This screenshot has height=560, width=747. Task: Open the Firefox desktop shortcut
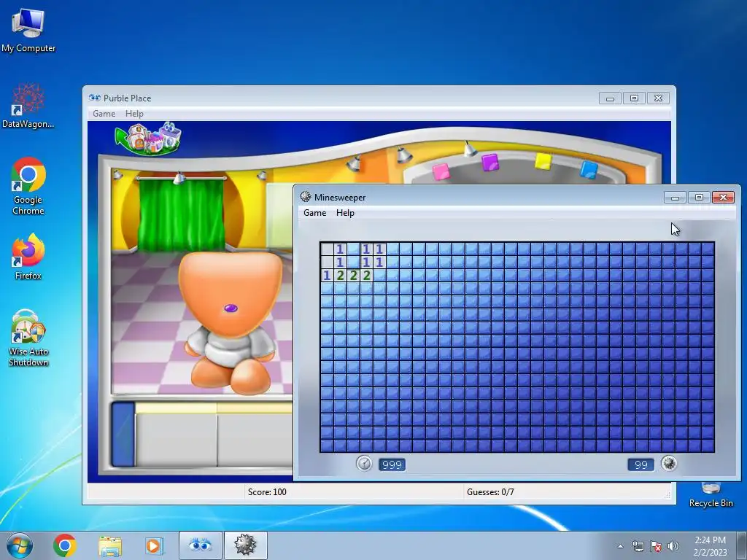(x=28, y=256)
